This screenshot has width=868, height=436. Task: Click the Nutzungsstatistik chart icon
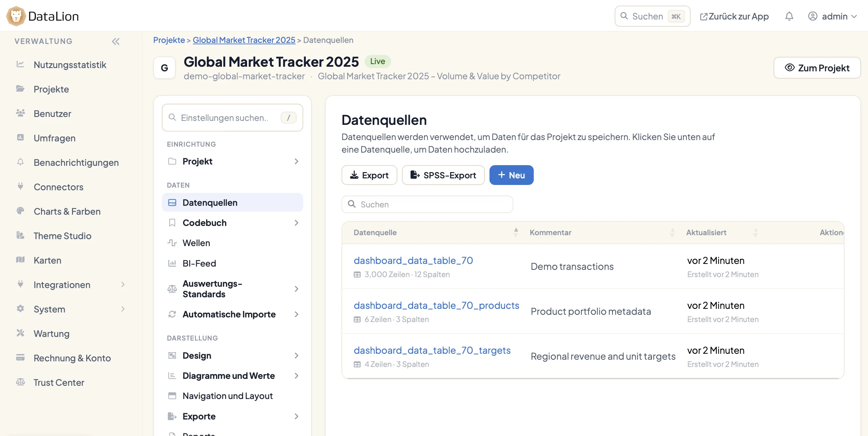point(20,64)
